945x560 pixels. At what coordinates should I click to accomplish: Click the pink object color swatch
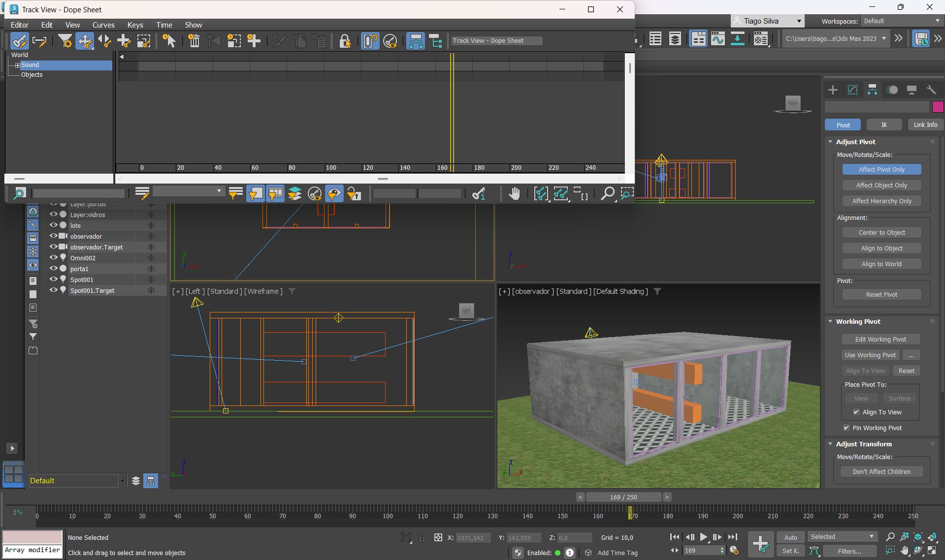point(938,107)
